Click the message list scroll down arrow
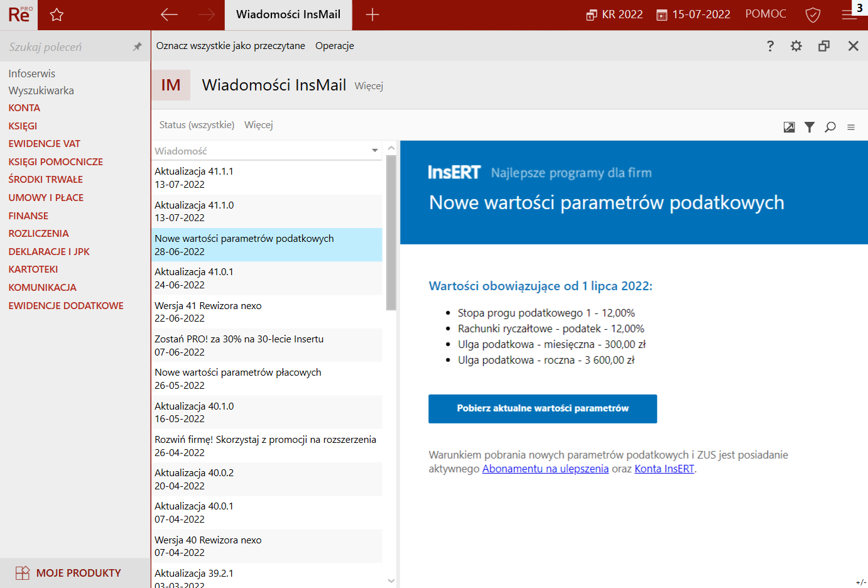This screenshot has height=588, width=868. point(391,581)
